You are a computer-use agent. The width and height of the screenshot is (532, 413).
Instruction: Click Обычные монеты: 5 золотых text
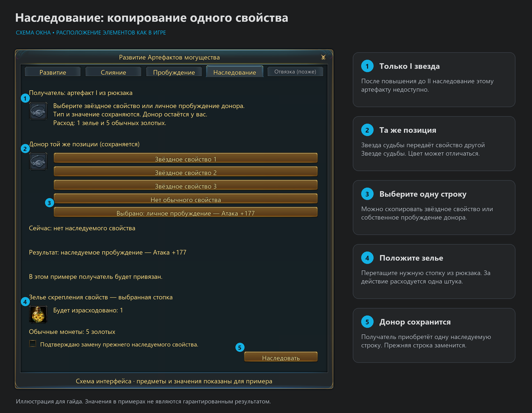72,332
